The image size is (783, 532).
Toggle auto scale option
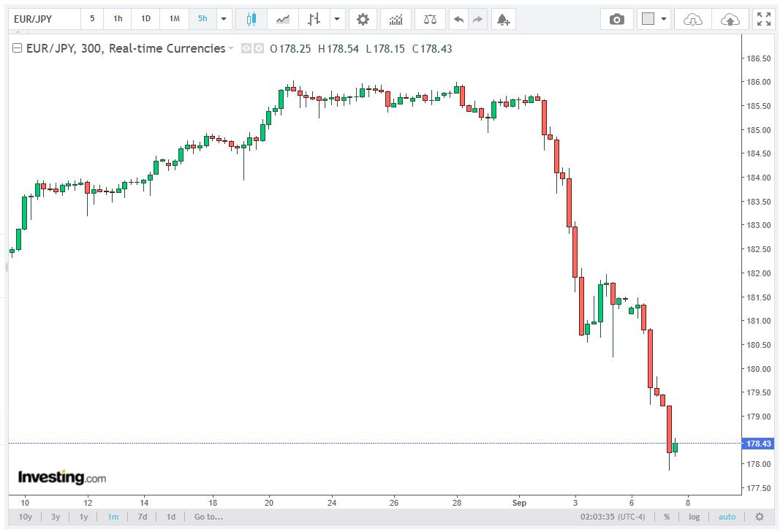tap(727, 517)
